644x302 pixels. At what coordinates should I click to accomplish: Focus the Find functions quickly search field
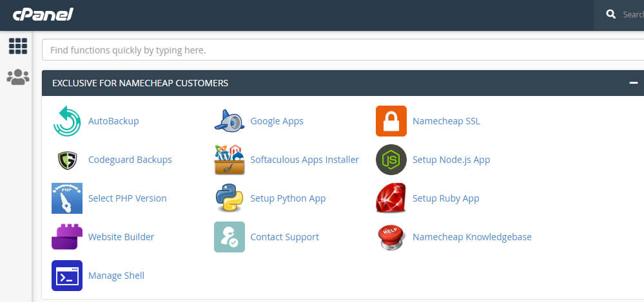pos(343,50)
